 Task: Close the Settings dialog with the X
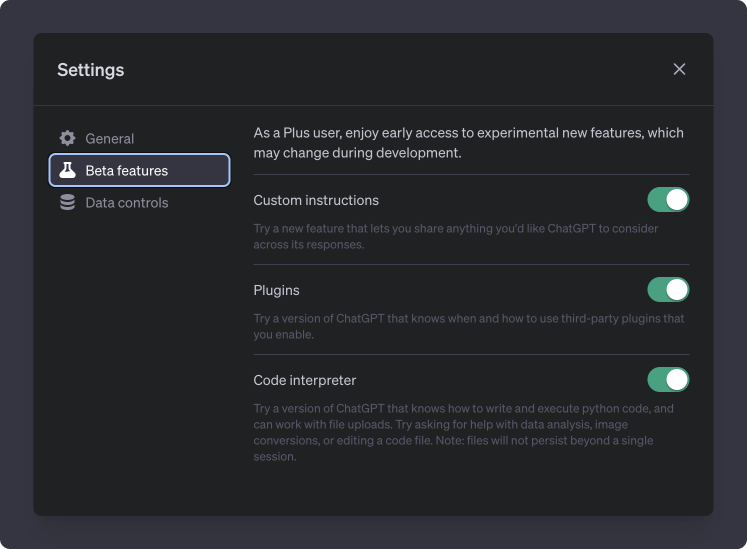[679, 69]
